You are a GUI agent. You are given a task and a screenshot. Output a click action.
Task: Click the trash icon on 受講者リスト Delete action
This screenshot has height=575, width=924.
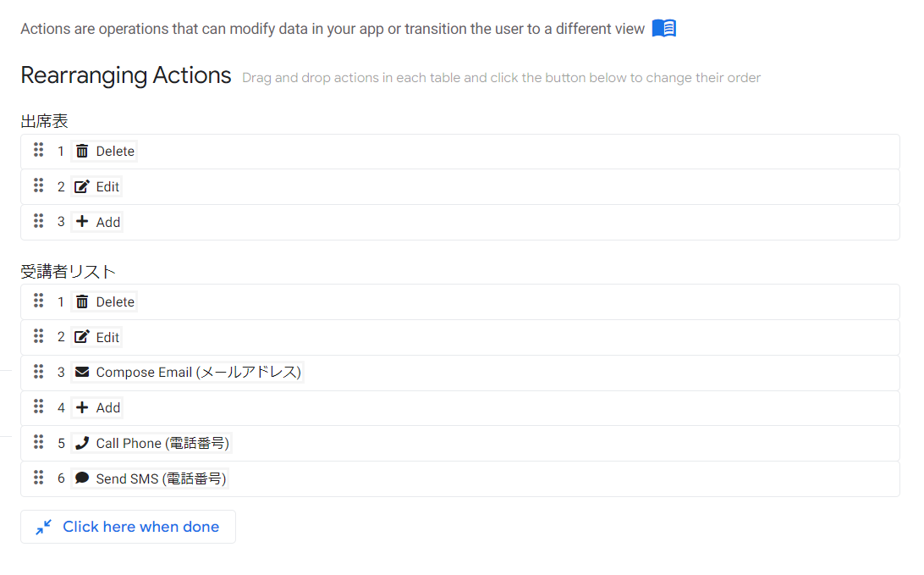click(x=81, y=301)
